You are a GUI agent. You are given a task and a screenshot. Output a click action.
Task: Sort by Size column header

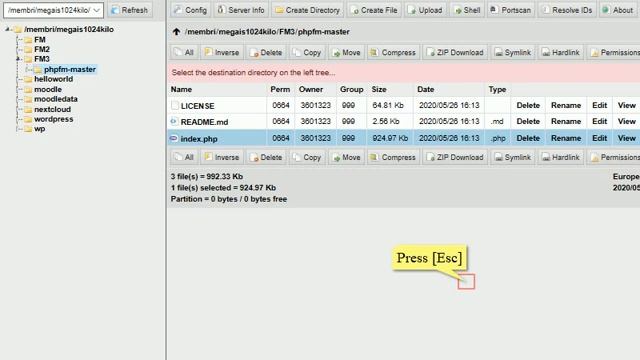point(379,89)
